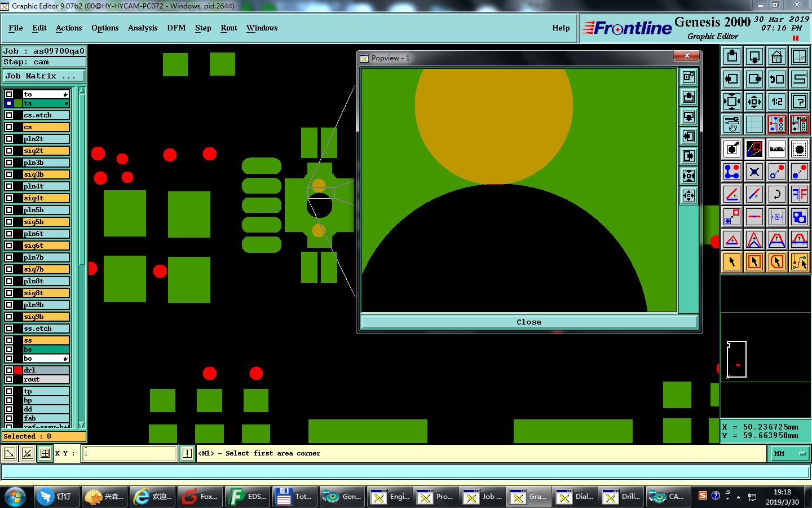Click the mirror FF icon
The image size is (812, 508).
point(800,194)
